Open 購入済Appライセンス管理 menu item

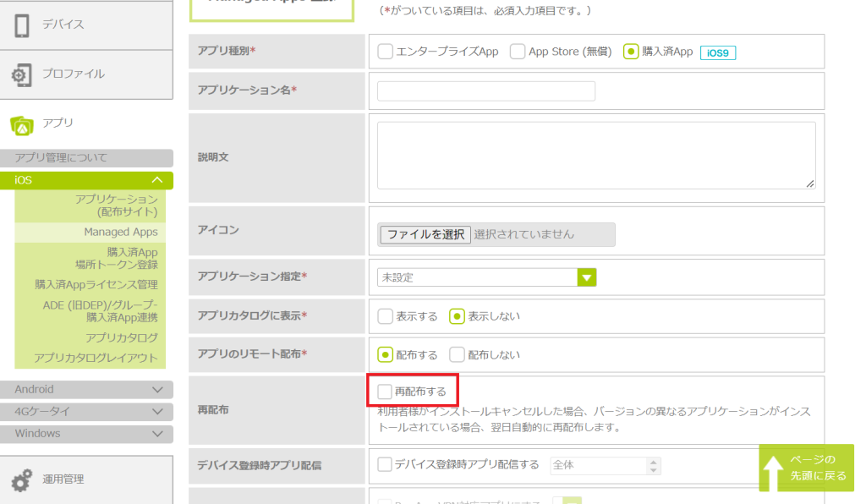(96, 285)
